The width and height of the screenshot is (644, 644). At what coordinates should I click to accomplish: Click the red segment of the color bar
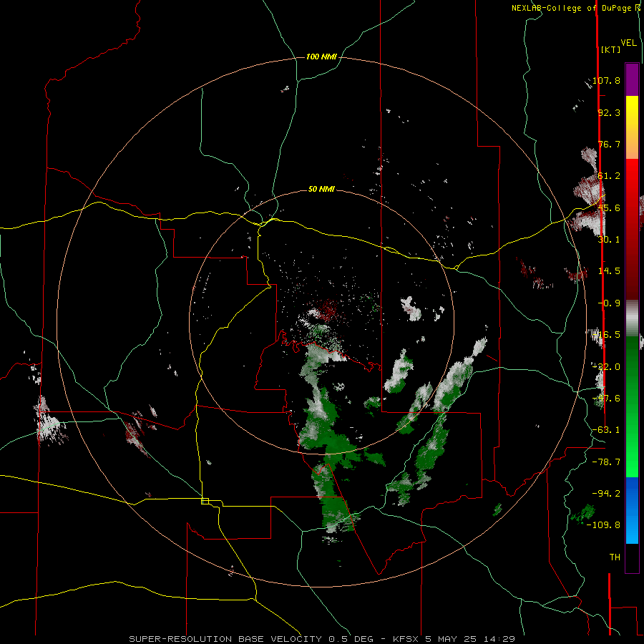632,229
